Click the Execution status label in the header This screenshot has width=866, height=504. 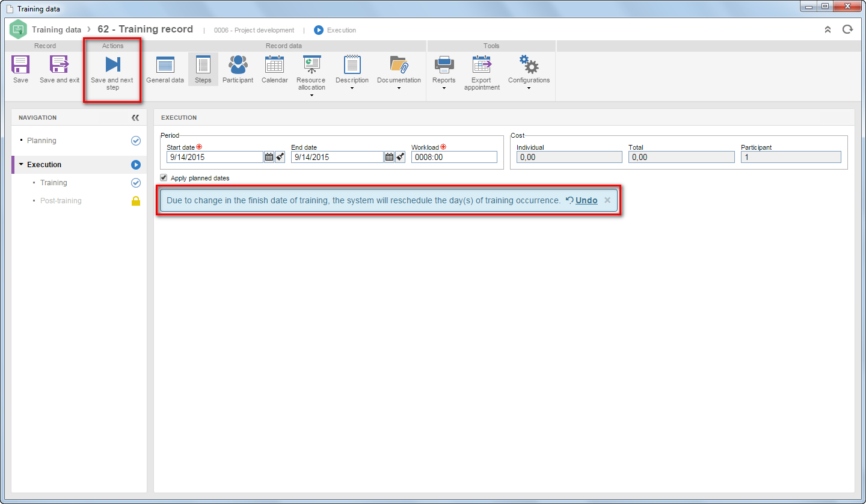[x=342, y=30]
